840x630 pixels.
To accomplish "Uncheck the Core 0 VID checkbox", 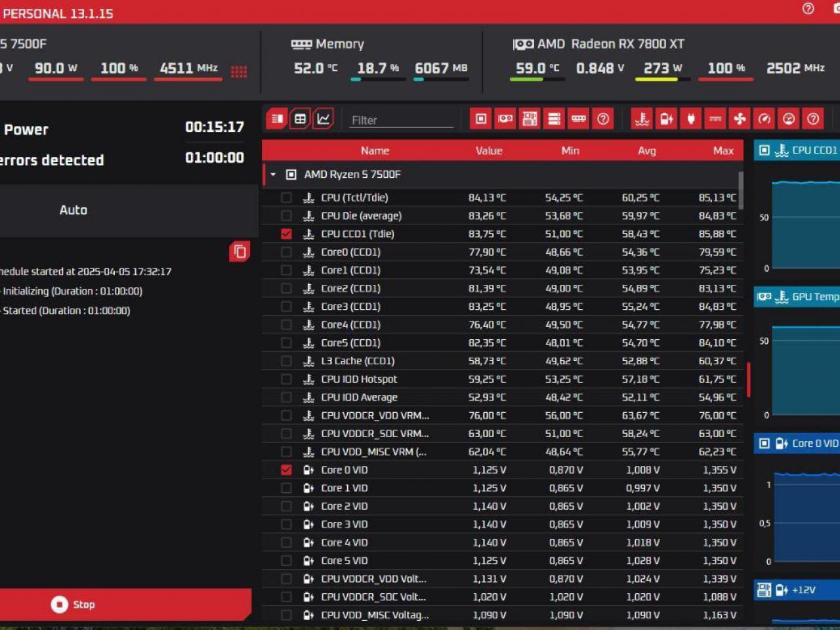I will [x=286, y=470].
